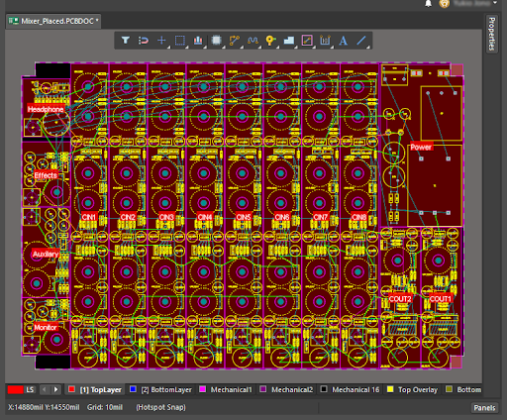The image size is (507, 420).
Task: Click the TopLayer red color swatch
Action: pyautogui.click(x=71, y=389)
